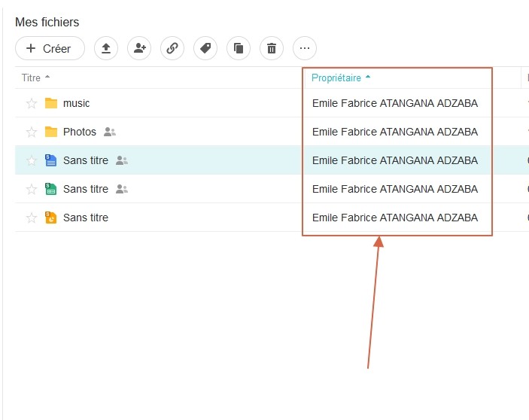Open the presentation Sans titre file
Screen dimensions: 529x420
pos(85,218)
